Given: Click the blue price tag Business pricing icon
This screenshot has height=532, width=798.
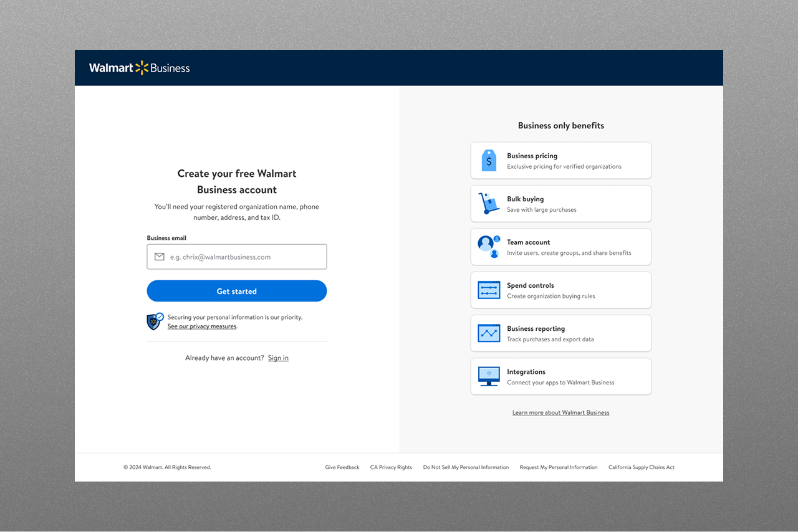Looking at the screenshot, I should [489, 160].
